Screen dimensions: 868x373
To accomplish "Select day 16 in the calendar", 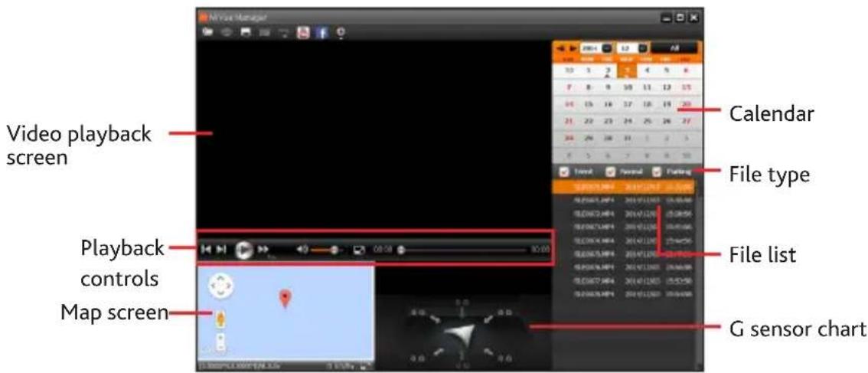I will point(609,103).
